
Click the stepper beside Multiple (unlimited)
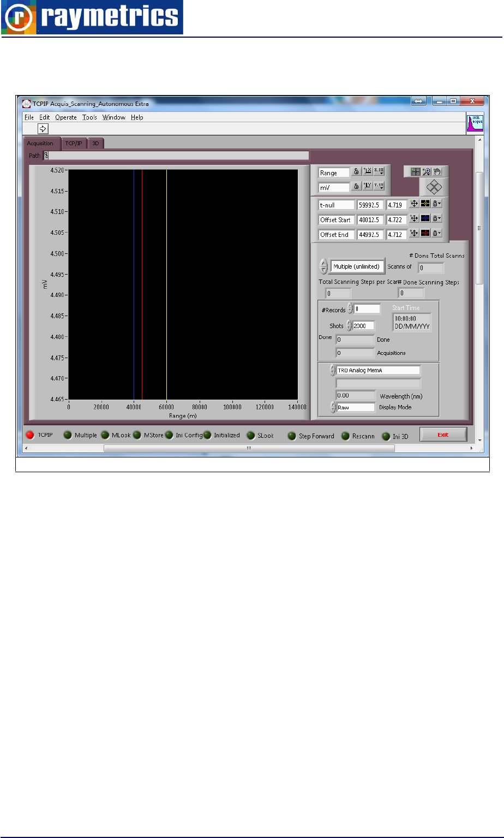pyautogui.click(x=324, y=266)
